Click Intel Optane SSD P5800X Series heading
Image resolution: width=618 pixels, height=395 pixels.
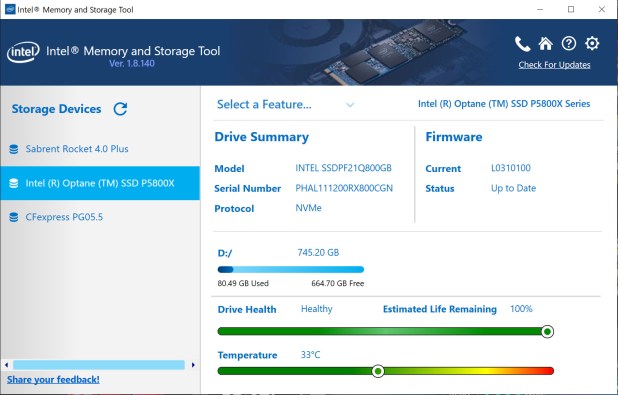(x=504, y=104)
